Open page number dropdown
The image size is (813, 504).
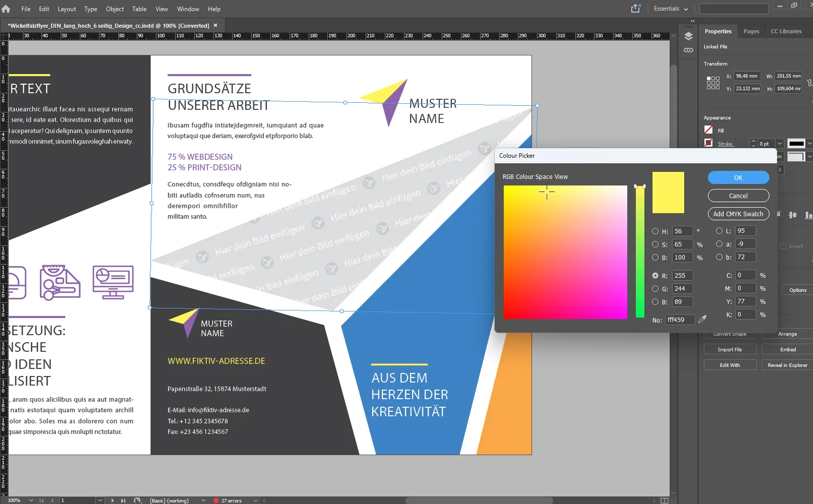[x=100, y=500]
